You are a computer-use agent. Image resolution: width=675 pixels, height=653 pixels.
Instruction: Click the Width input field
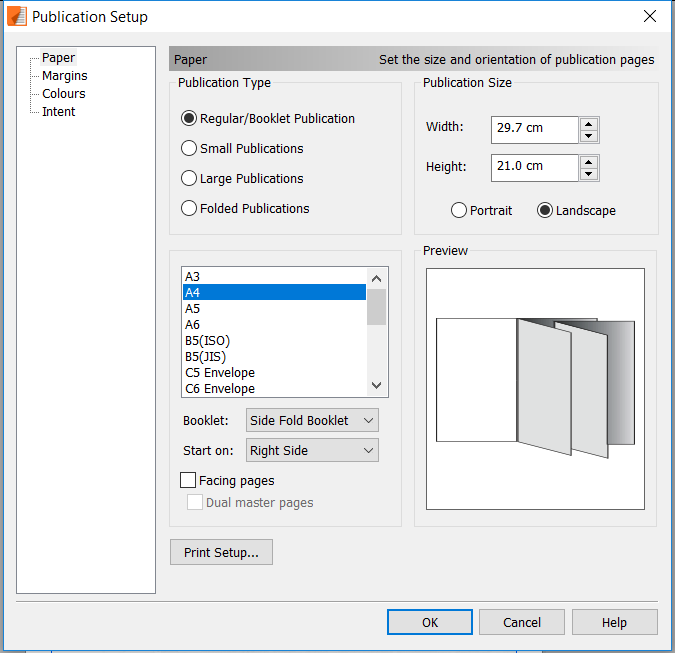534,130
